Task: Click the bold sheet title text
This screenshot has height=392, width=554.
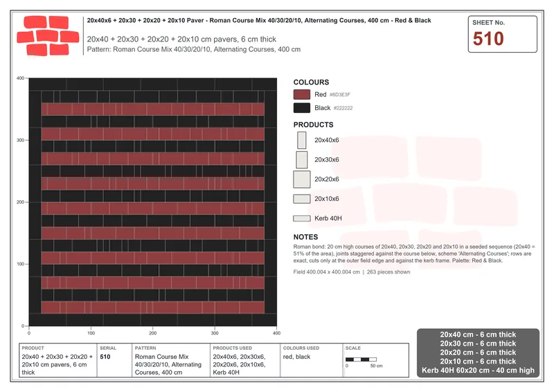Action: pyautogui.click(x=259, y=21)
